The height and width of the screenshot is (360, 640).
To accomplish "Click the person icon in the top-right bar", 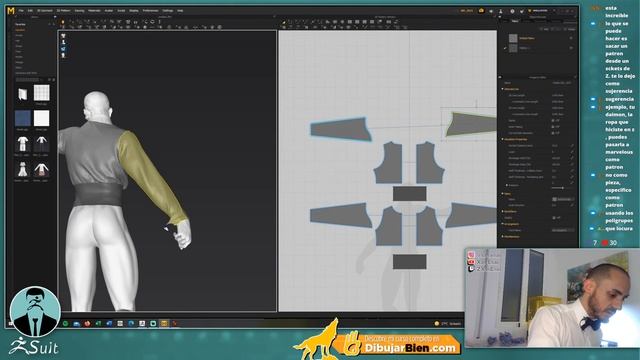I will pos(501,11).
